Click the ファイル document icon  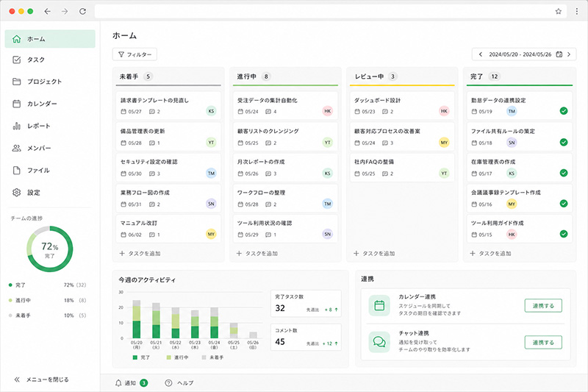16,171
